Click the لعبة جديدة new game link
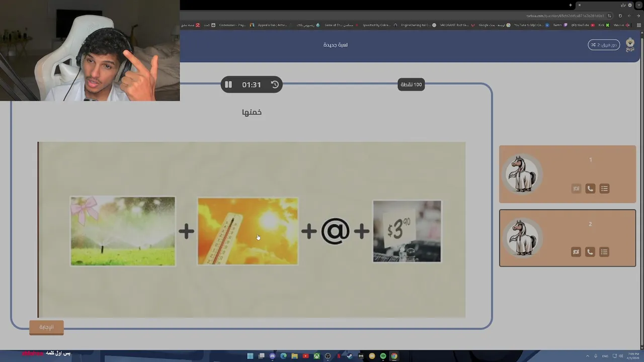 pyautogui.click(x=336, y=45)
